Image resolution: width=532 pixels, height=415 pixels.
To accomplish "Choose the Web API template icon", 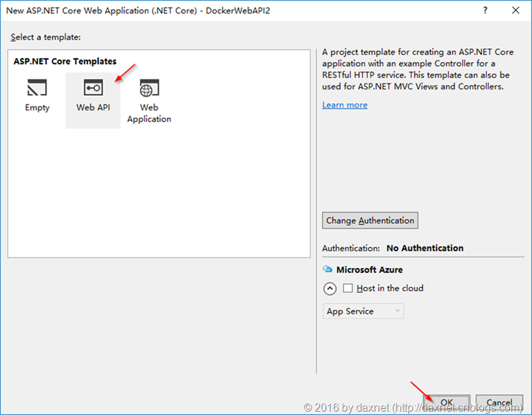I will coord(93,87).
